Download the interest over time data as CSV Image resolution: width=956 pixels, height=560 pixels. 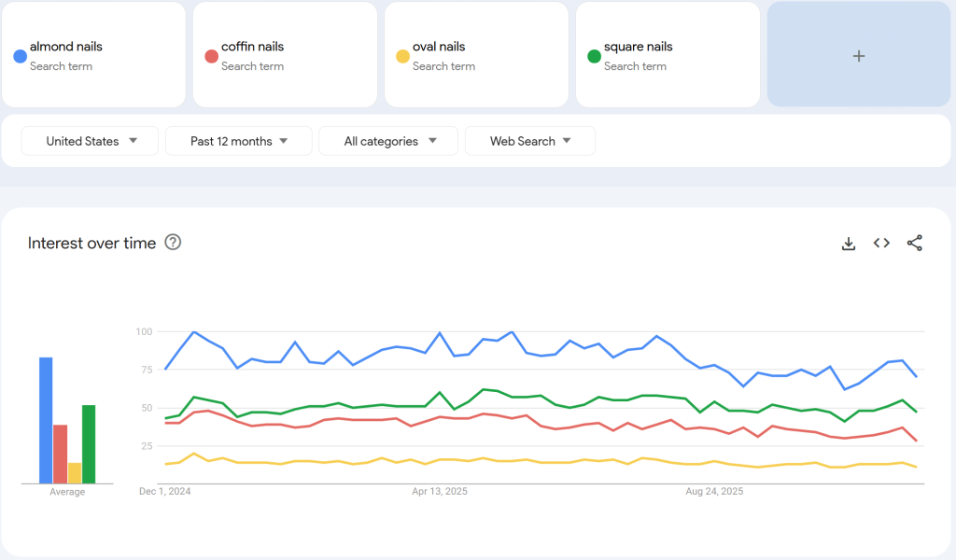pos(848,243)
